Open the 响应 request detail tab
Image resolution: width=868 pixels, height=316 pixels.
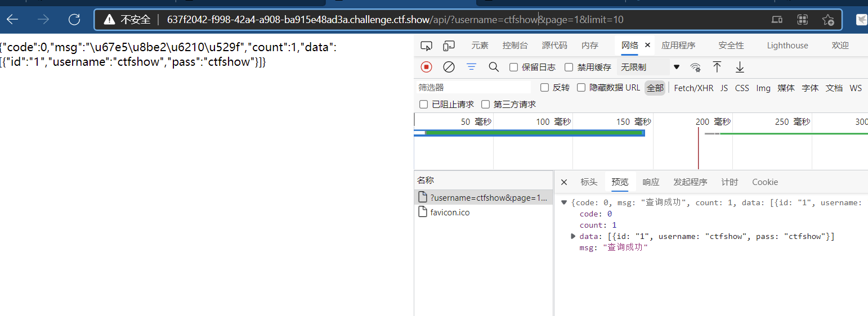pos(651,182)
